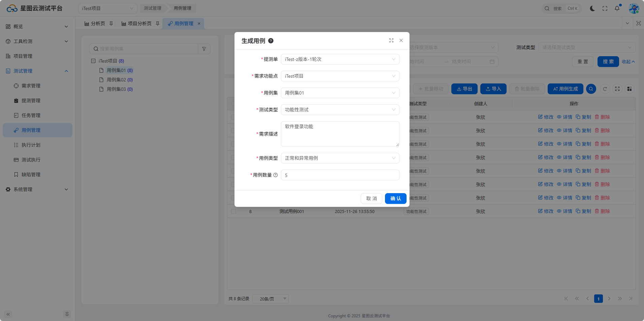Image resolution: width=644 pixels, height=321 pixels.
Task: Click the 确认 button
Action: pos(395,199)
